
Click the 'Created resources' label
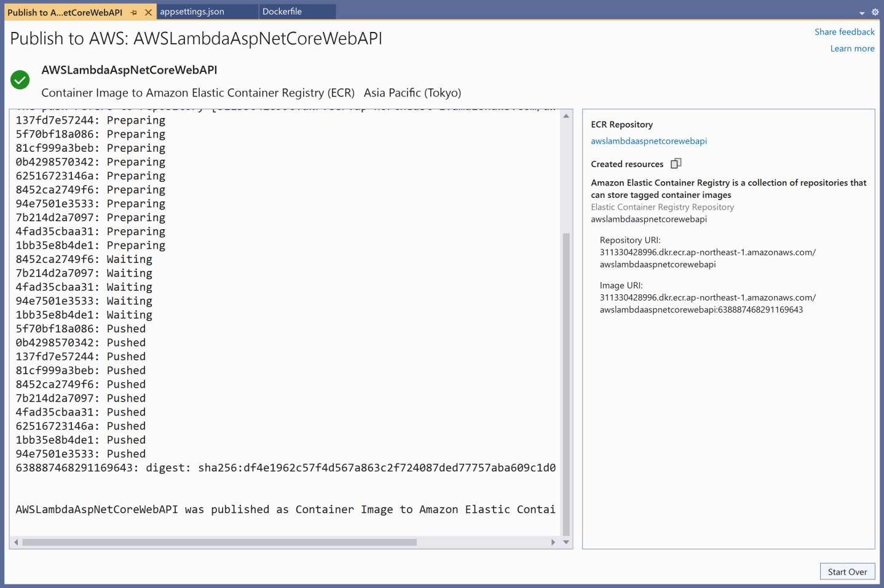[x=627, y=164]
